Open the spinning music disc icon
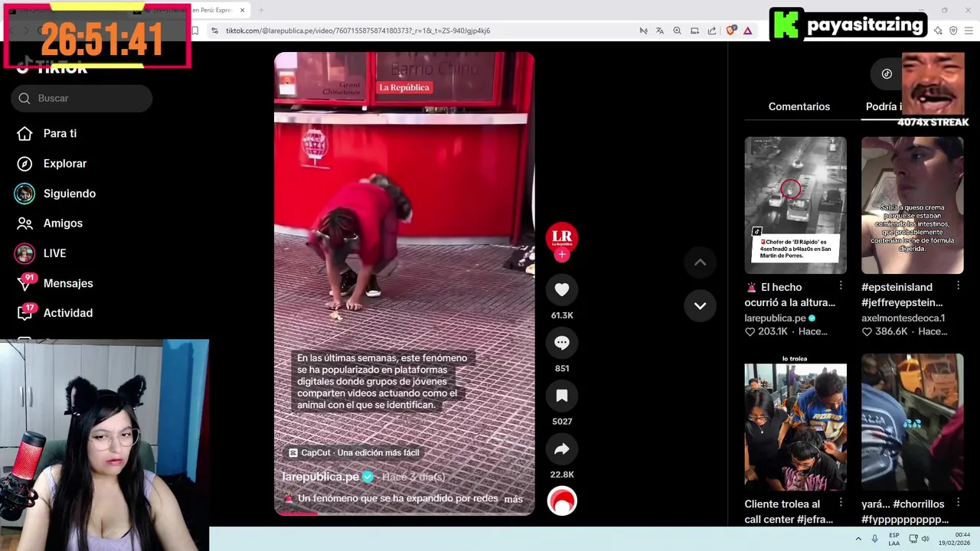Viewport: 980px width, 551px height. (562, 501)
